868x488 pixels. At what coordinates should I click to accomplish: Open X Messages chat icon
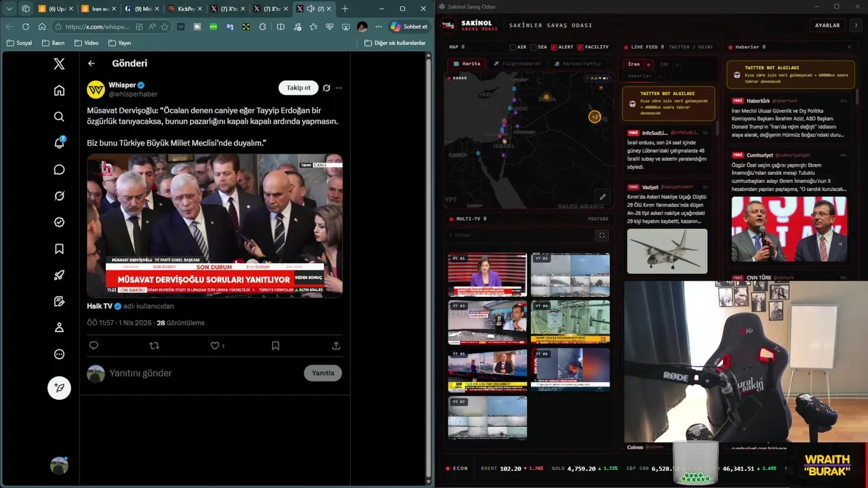(x=59, y=169)
